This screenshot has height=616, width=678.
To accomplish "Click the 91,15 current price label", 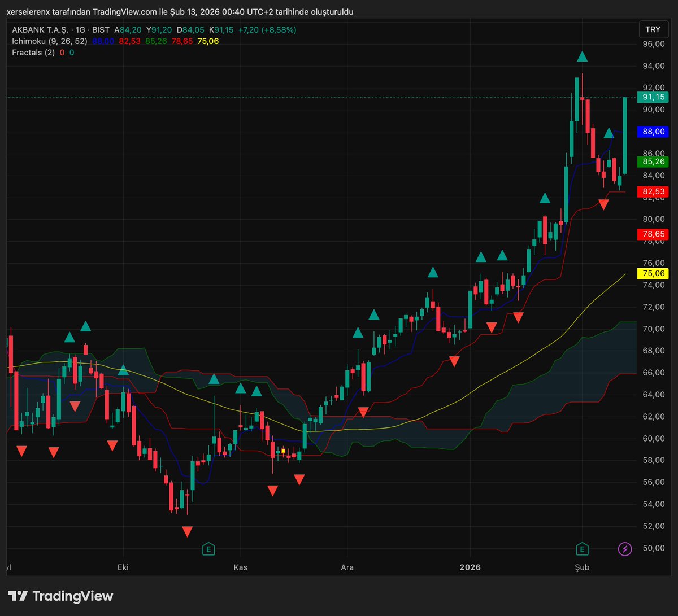I will (652, 97).
